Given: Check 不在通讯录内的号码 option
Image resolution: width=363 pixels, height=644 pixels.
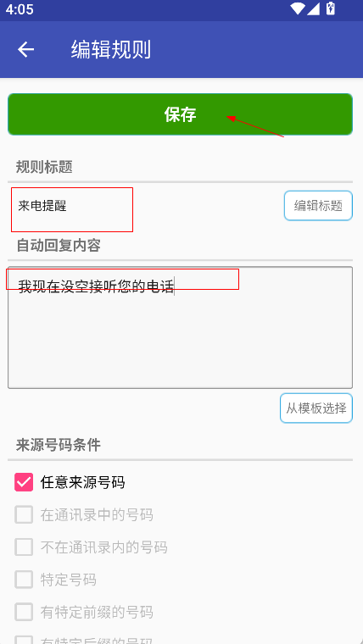Looking at the screenshot, I should tap(24, 547).
